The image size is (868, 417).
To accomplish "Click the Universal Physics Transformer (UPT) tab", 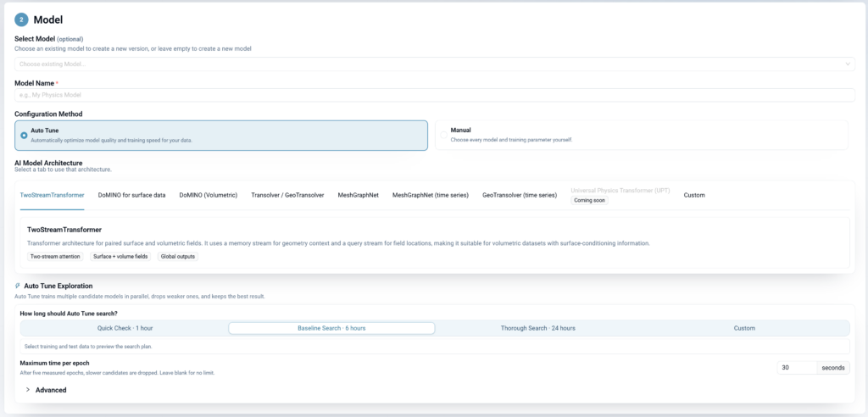I will pos(620,191).
